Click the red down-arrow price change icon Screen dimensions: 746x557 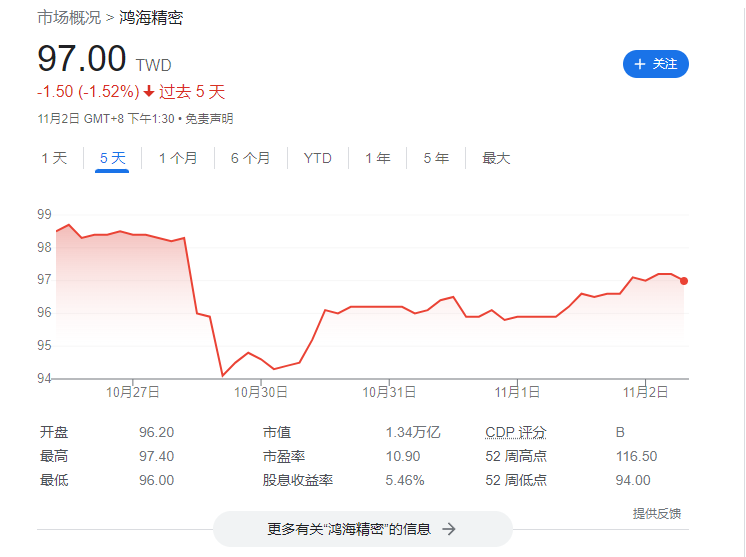coord(149,92)
